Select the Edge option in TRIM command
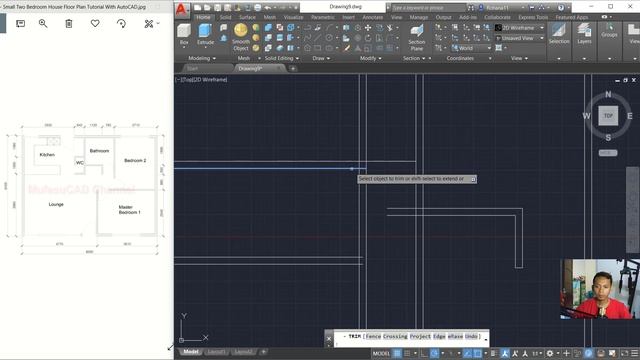 439,336
